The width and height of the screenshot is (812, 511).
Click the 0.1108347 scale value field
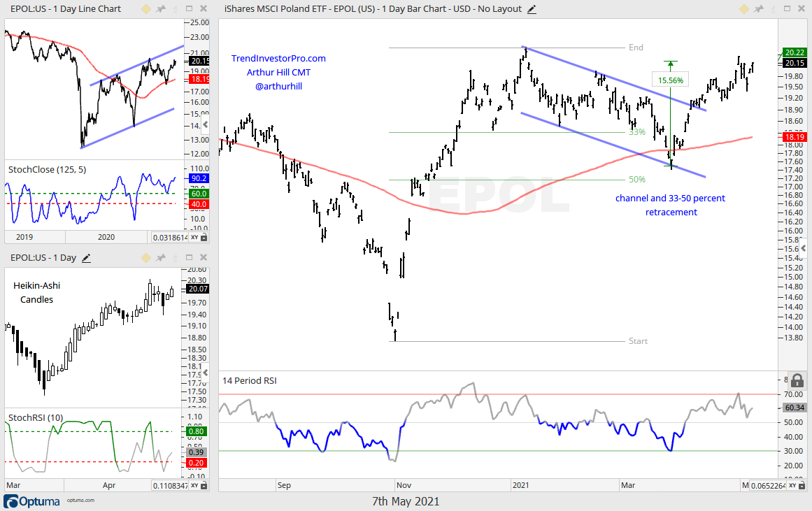(x=170, y=485)
